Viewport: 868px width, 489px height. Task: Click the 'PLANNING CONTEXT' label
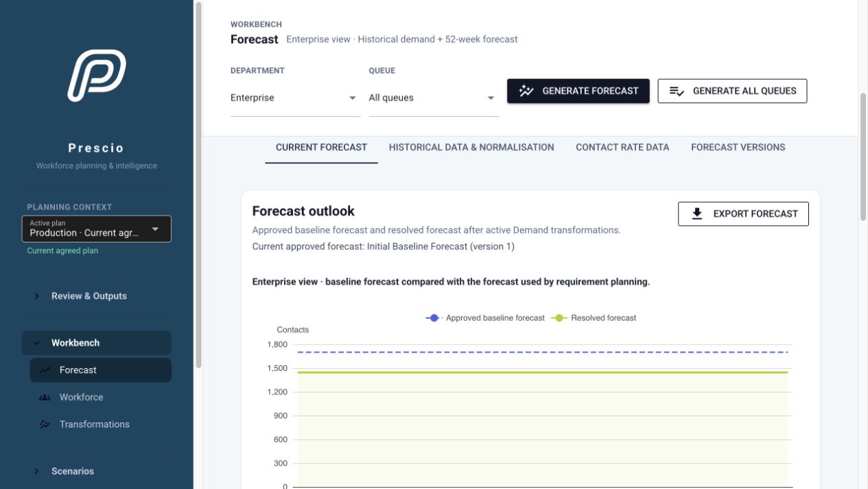69,207
